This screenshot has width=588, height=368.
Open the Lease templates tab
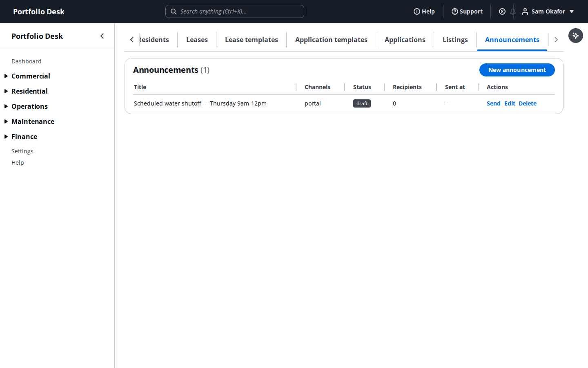coord(252,40)
